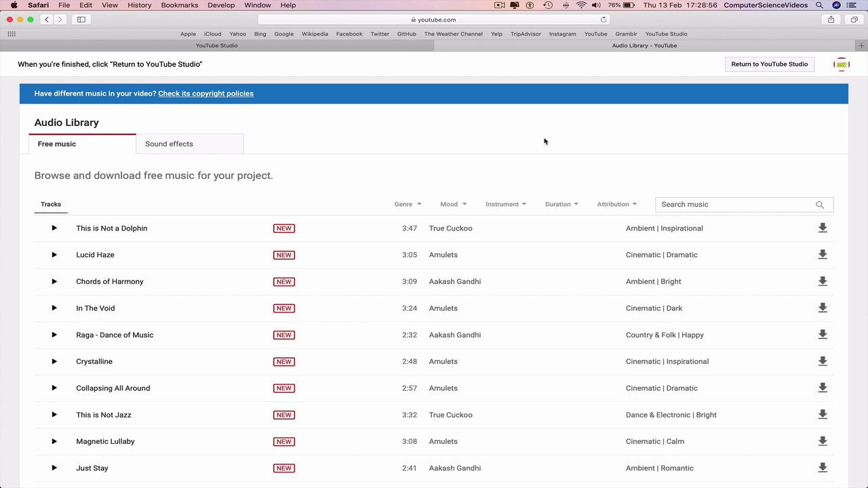Open Wikipedia favorites bar link
The width and height of the screenshot is (868, 488).
coord(315,34)
